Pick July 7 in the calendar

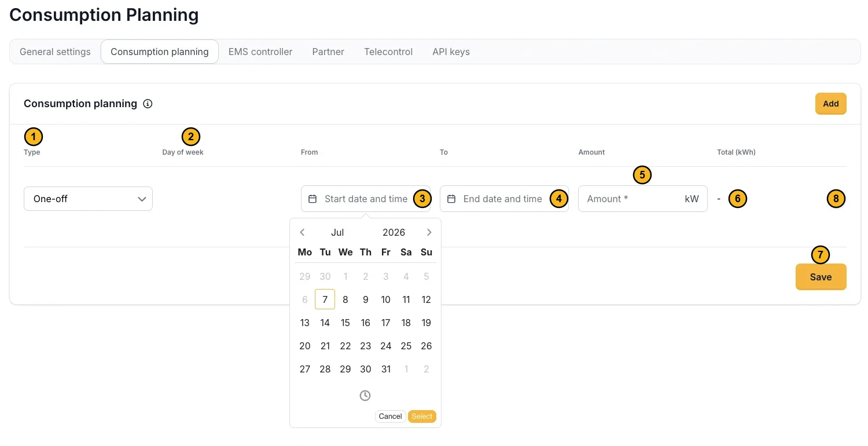coord(325,299)
